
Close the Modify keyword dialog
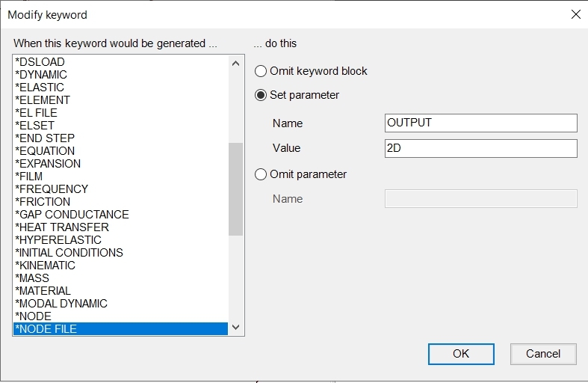(x=575, y=15)
